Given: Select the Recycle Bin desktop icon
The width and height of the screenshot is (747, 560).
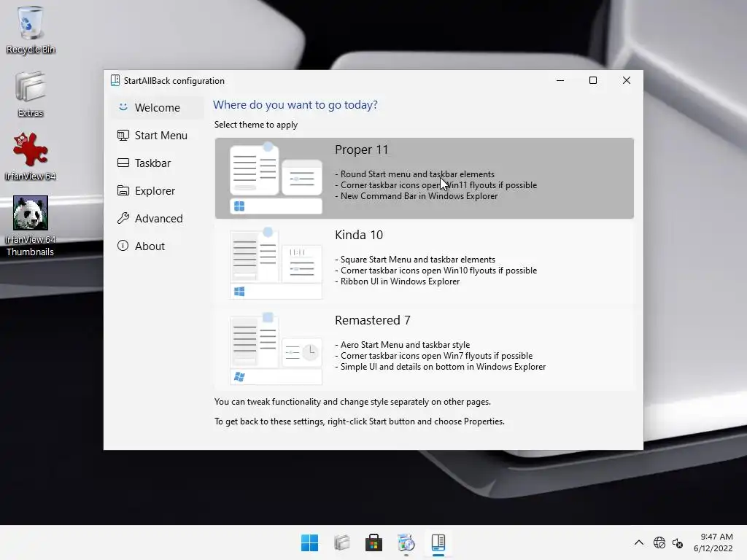Looking at the screenshot, I should [x=31, y=29].
